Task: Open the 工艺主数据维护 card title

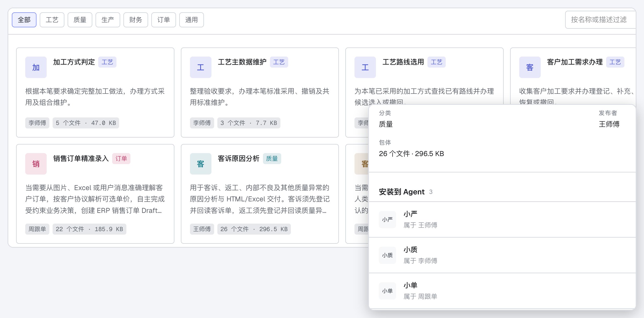Action: click(242, 62)
